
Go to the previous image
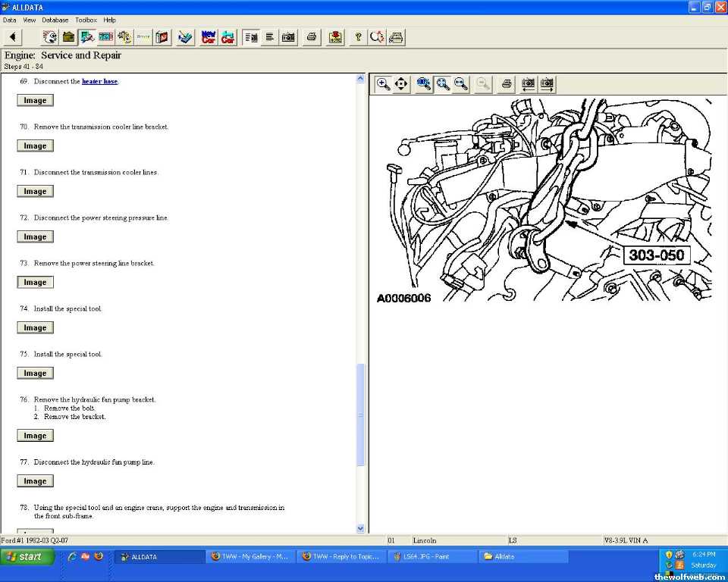(528, 84)
